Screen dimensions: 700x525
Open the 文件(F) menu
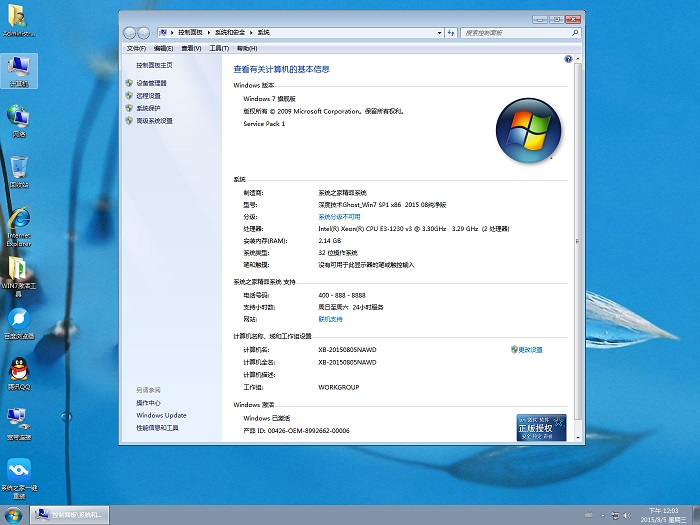tap(135, 47)
